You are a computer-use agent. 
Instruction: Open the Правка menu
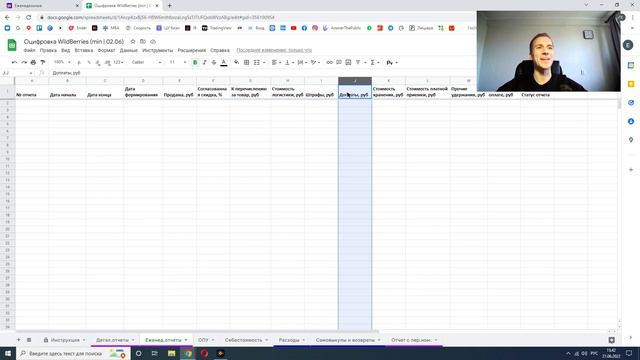click(48, 51)
